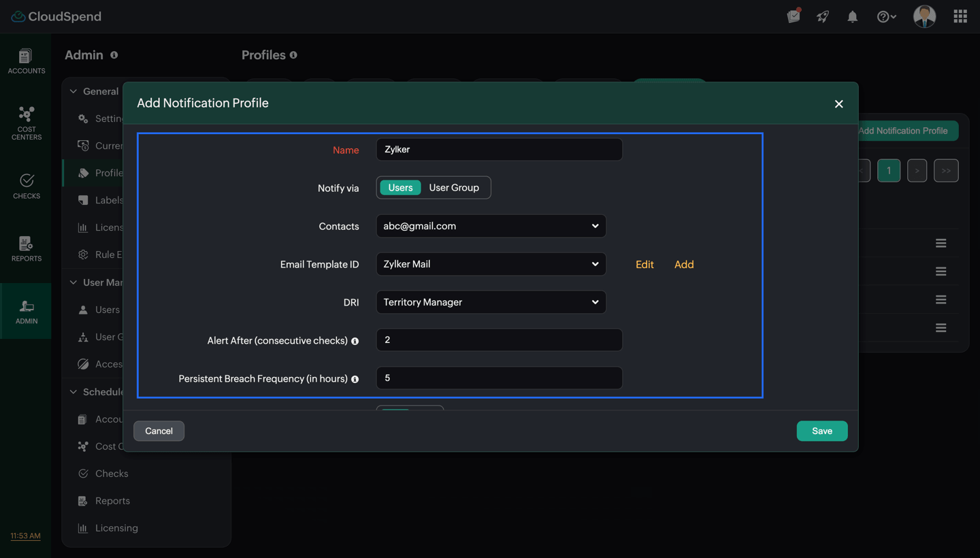Click the Licensing chart icon in admin menu
This screenshot has width=980, height=558.
83,528
